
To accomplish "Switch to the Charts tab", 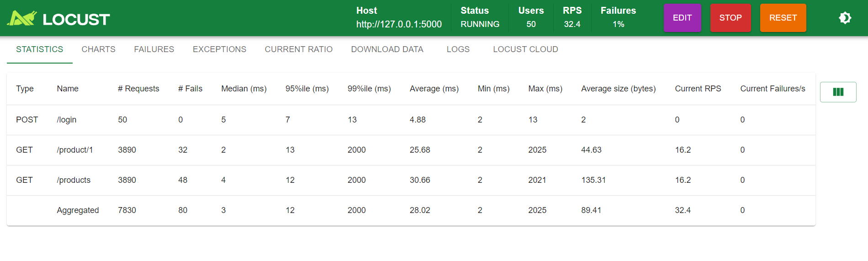I will point(98,49).
